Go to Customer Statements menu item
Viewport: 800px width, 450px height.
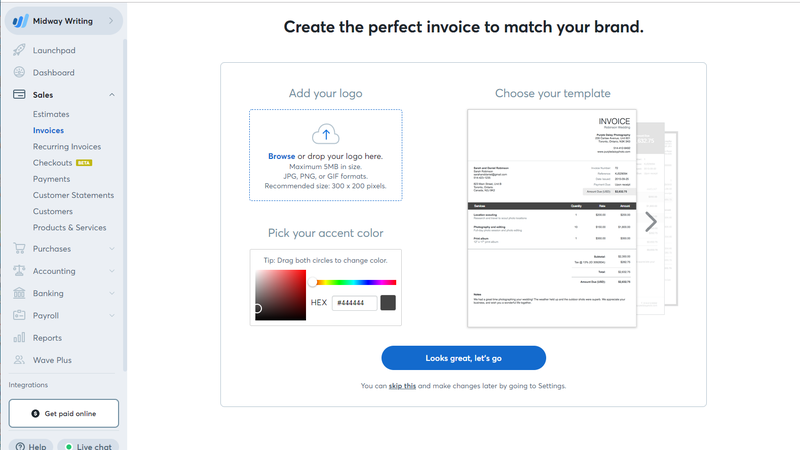point(73,195)
